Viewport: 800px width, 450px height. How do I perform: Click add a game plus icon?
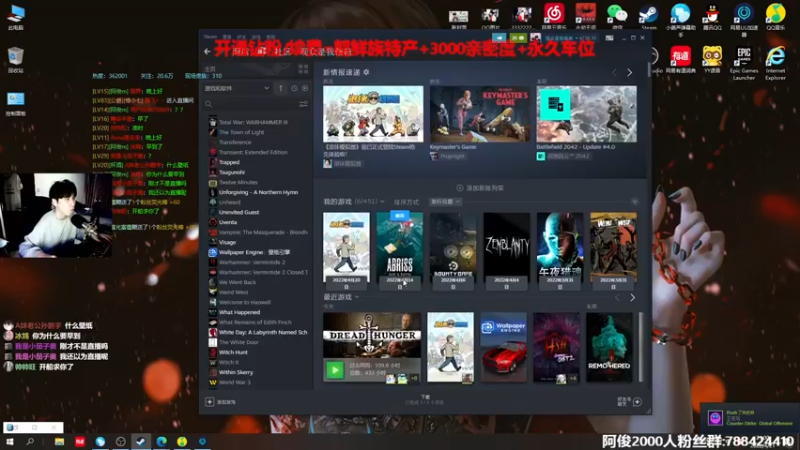[x=210, y=402]
